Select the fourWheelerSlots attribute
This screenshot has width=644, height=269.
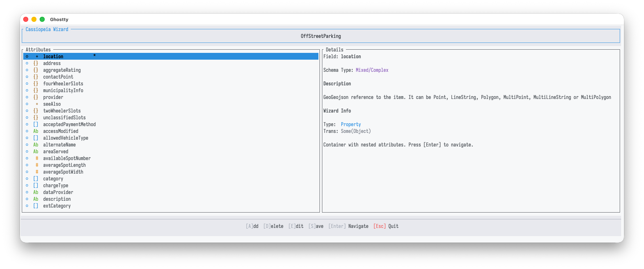pyautogui.click(x=171, y=84)
